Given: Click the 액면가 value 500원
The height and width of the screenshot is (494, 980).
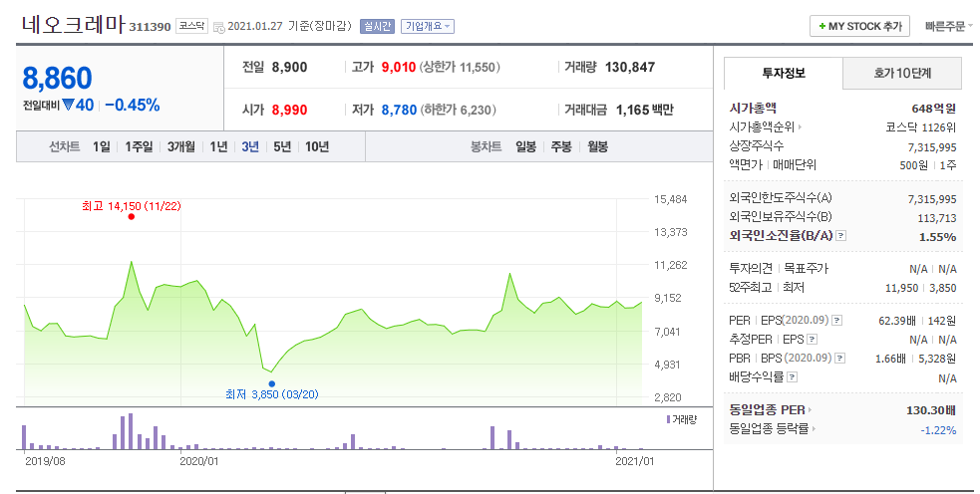Looking at the screenshot, I should click(x=914, y=165).
